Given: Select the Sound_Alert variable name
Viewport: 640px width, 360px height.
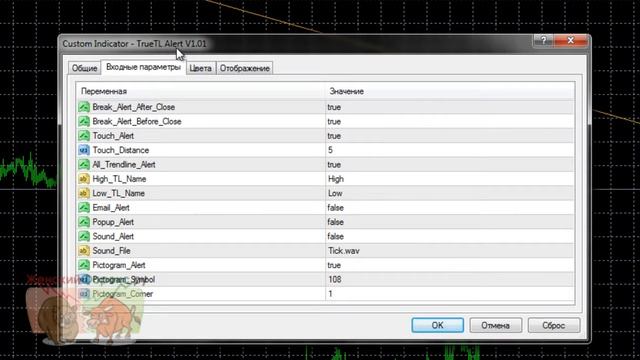Looking at the screenshot, I should pyautogui.click(x=113, y=236).
